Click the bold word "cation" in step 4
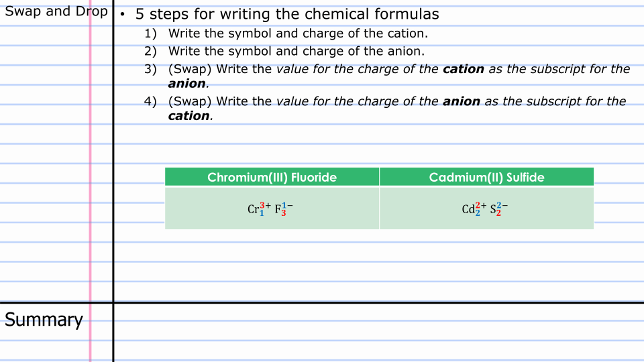The height and width of the screenshot is (362, 644). click(189, 116)
